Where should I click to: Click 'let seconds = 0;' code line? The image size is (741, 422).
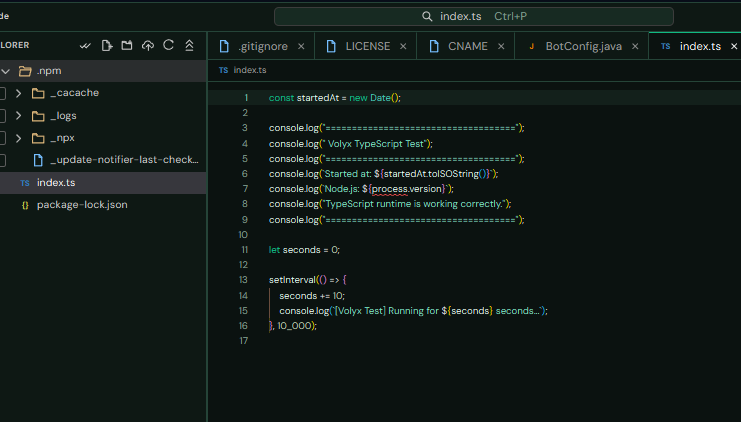point(304,250)
